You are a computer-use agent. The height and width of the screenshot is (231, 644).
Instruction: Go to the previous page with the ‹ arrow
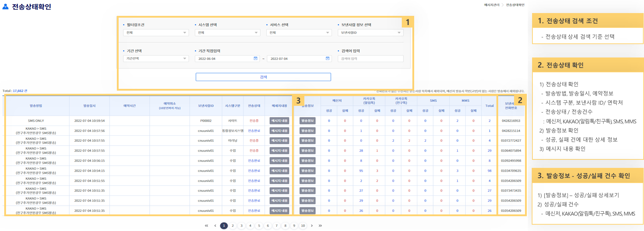click(x=215, y=226)
